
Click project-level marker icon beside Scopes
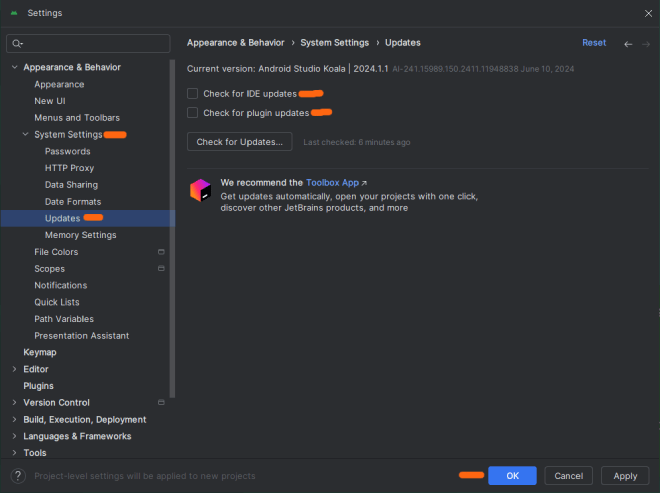[161, 268]
